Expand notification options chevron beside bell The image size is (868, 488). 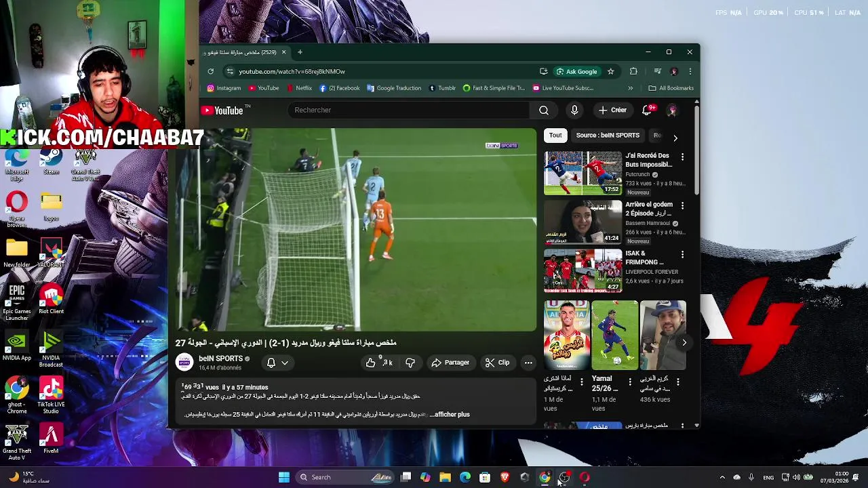[285, 363]
